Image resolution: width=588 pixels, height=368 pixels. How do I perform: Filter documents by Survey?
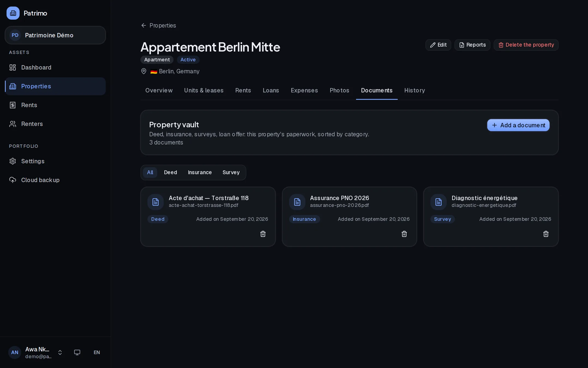231,172
